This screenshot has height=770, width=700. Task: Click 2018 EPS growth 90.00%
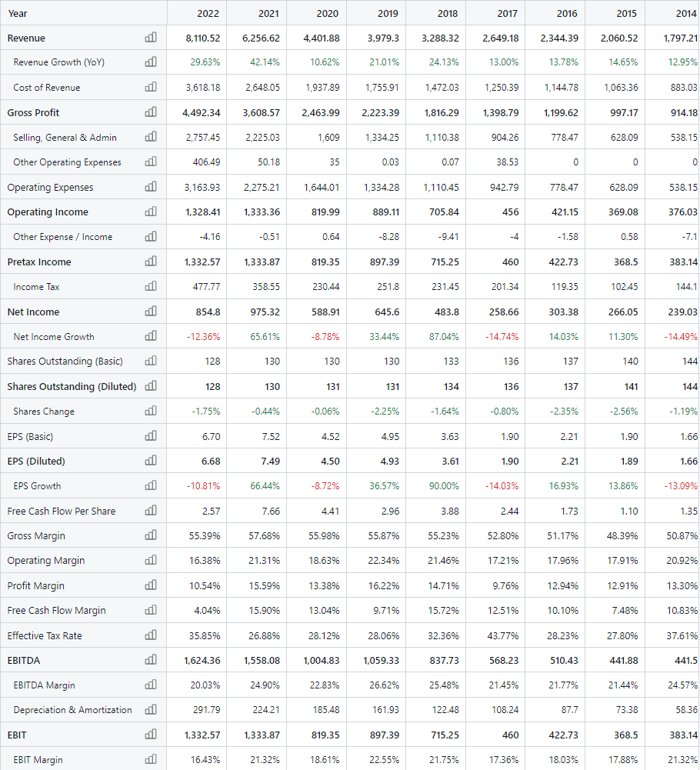point(444,486)
